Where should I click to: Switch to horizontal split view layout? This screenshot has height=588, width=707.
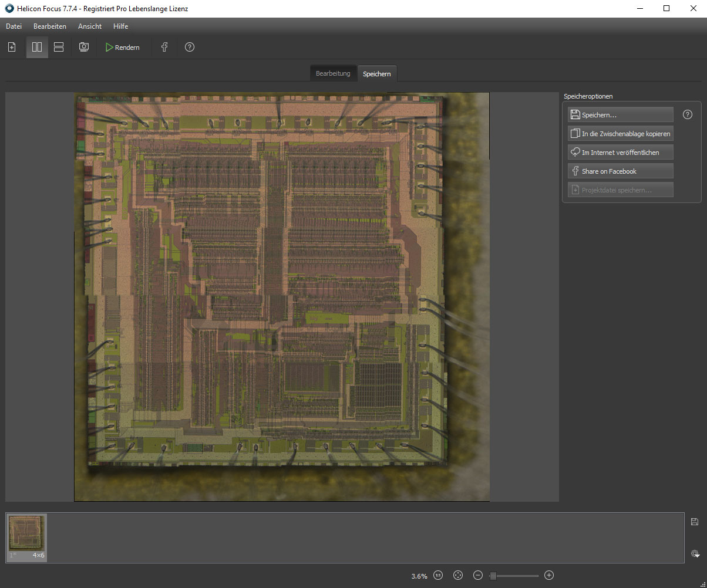(59, 48)
